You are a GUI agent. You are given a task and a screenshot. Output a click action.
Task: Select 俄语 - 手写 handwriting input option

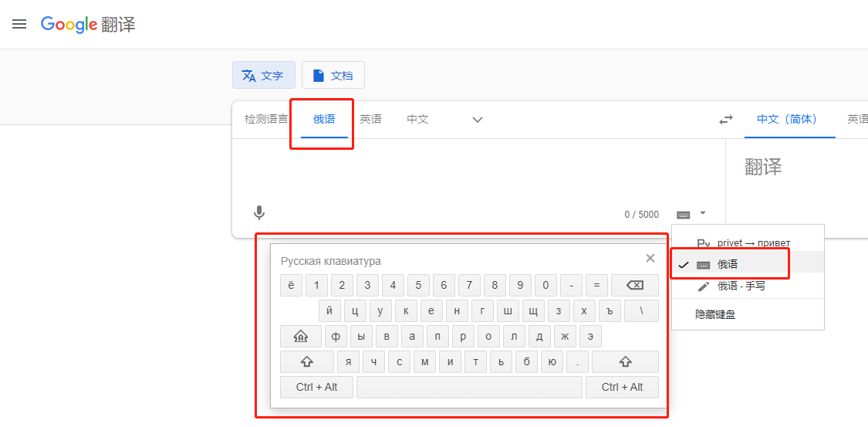click(x=741, y=286)
